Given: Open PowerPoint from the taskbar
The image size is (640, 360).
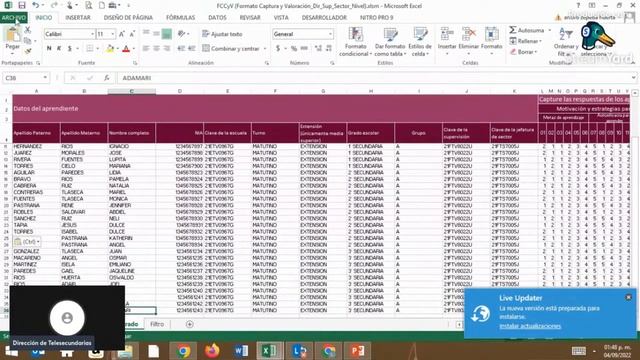Looking at the screenshot, I should pyautogui.click(x=358, y=351).
